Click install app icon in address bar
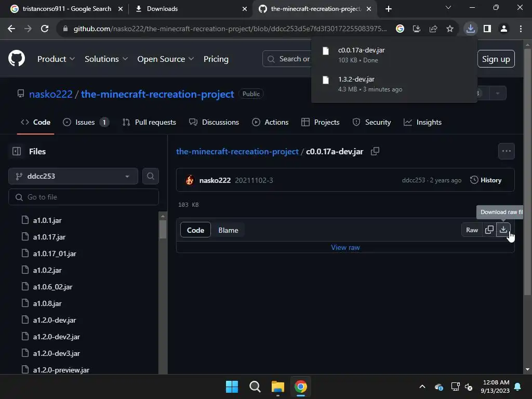Screen dimensions: 532x399 (x=416, y=29)
